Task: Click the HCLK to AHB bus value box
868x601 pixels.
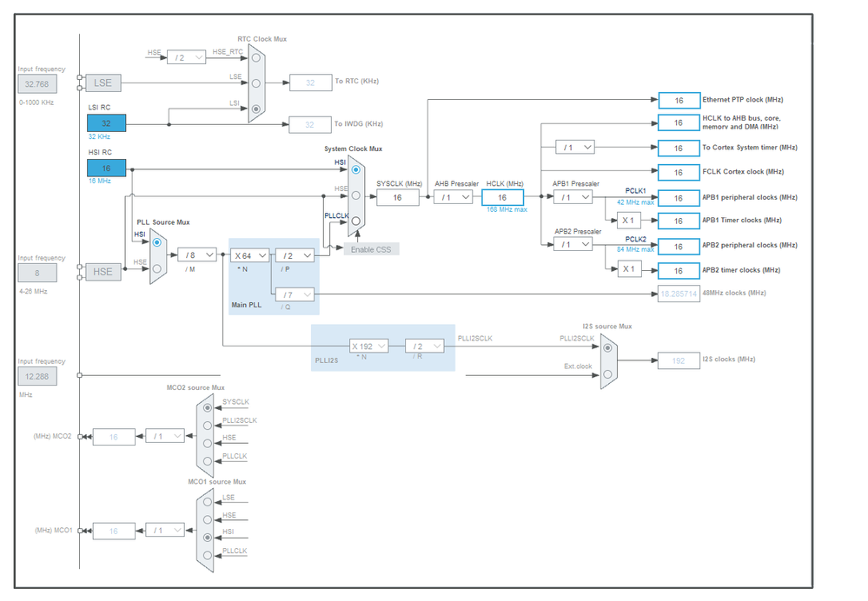Action: coord(679,122)
